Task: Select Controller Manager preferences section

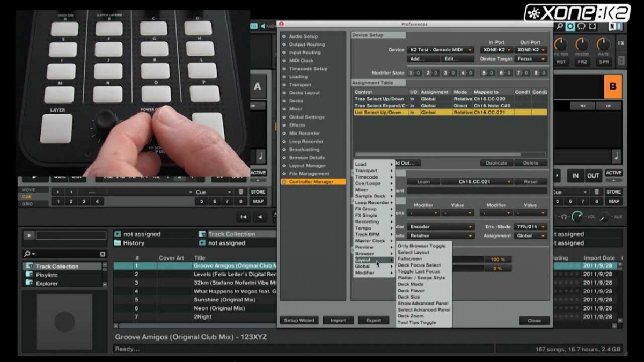Action: [313, 182]
